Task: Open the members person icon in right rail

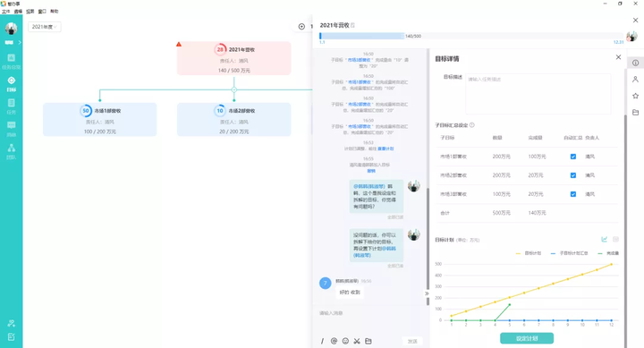Action: (x=635, y=80)
